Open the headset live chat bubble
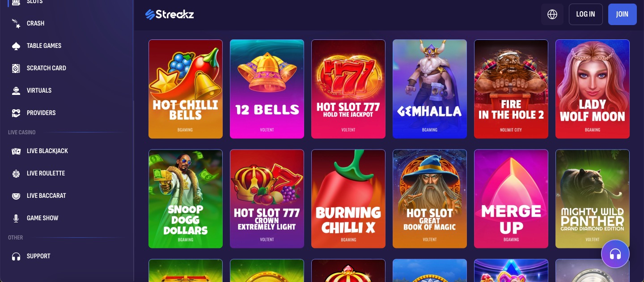Viewport: 644px width, 282px height. coord(615,254)
